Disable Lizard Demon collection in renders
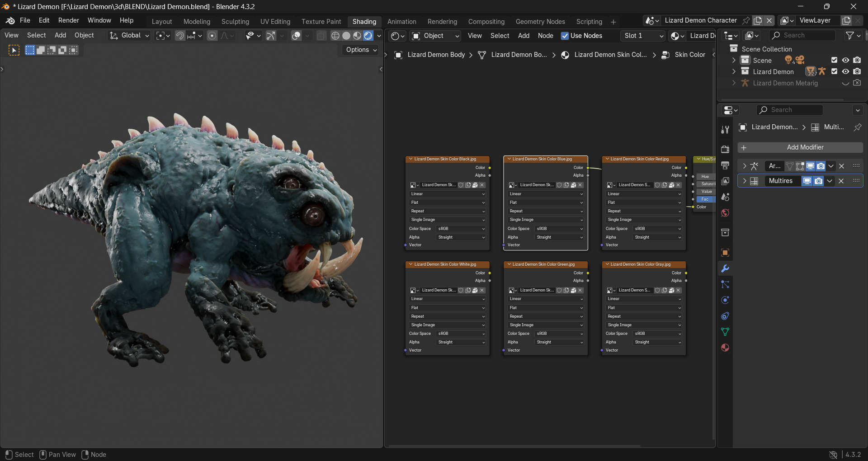 [x=857, y=71]
